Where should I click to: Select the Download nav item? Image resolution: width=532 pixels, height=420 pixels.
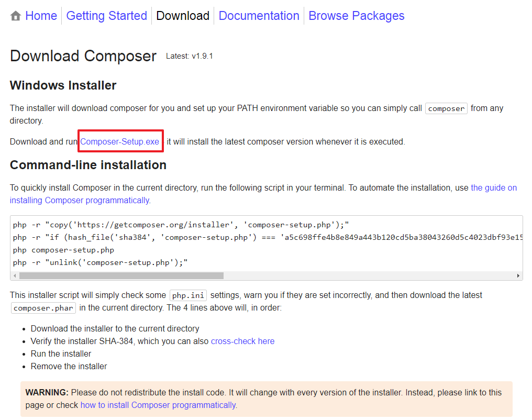(183, 16)
